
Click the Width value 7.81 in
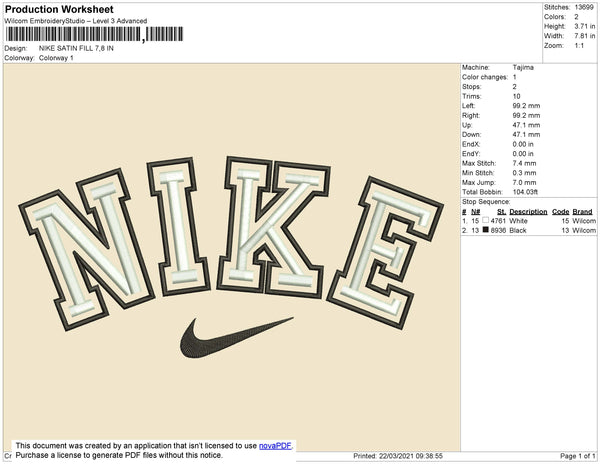click(x=585, y=36)
